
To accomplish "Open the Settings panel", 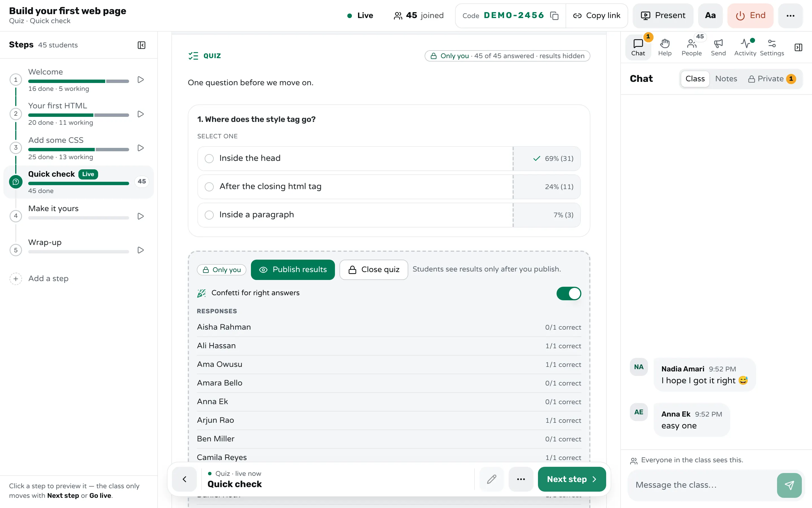I will pos(772,47).
